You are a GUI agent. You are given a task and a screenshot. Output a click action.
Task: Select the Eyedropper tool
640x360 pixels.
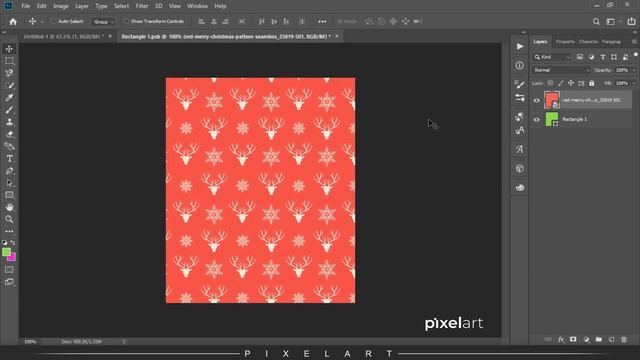click(9, 98)
